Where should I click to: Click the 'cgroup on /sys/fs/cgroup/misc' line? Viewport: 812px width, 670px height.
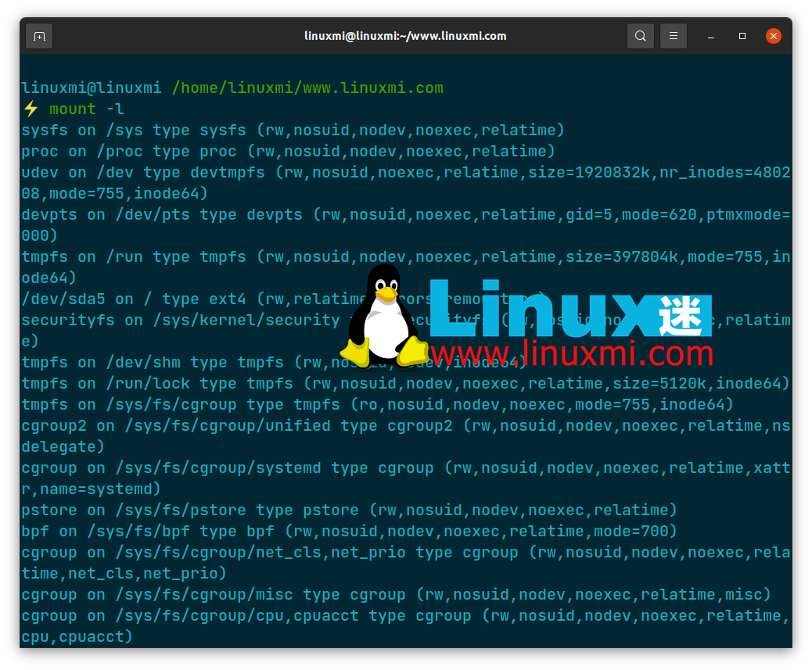point(396,595)
